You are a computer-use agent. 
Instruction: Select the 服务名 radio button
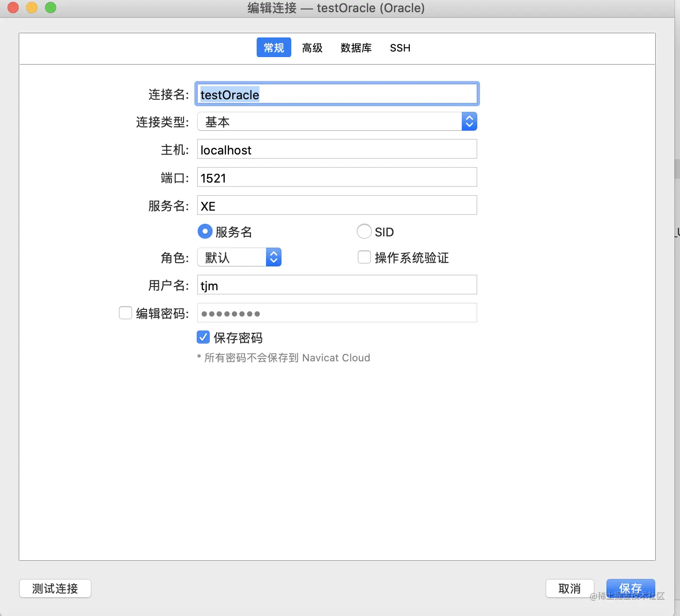(205, 231)
